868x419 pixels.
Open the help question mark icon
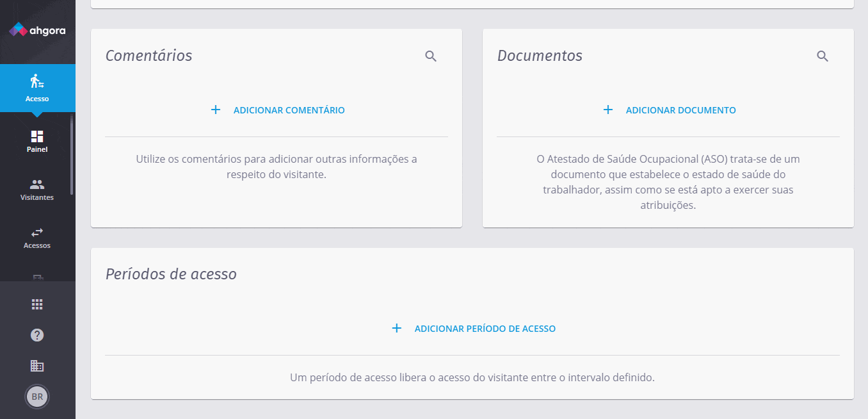[x=37, y=335]
